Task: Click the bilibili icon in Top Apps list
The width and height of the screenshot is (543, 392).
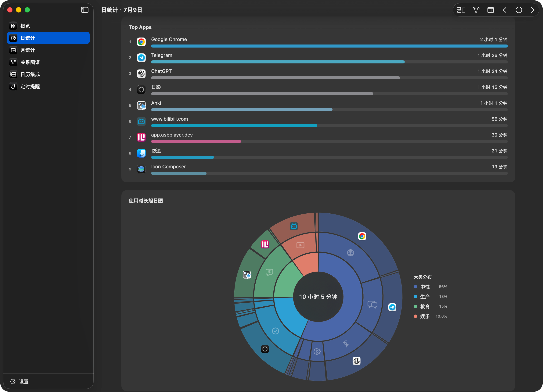Action: (x=141, y=121)
